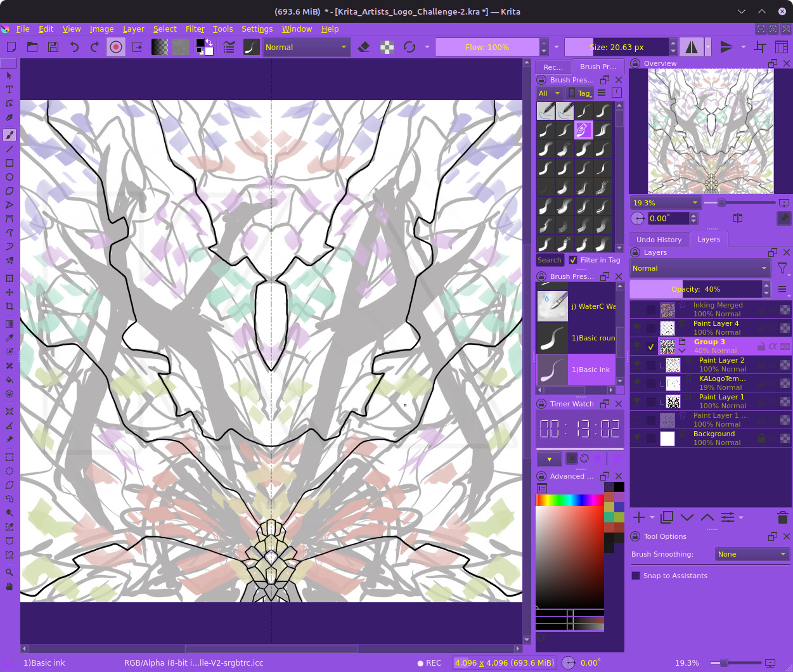This screenshot has width=793, height=672.
Task: Uncheck the Filter in Tag checkbox
Action: [x=573, y=260]
